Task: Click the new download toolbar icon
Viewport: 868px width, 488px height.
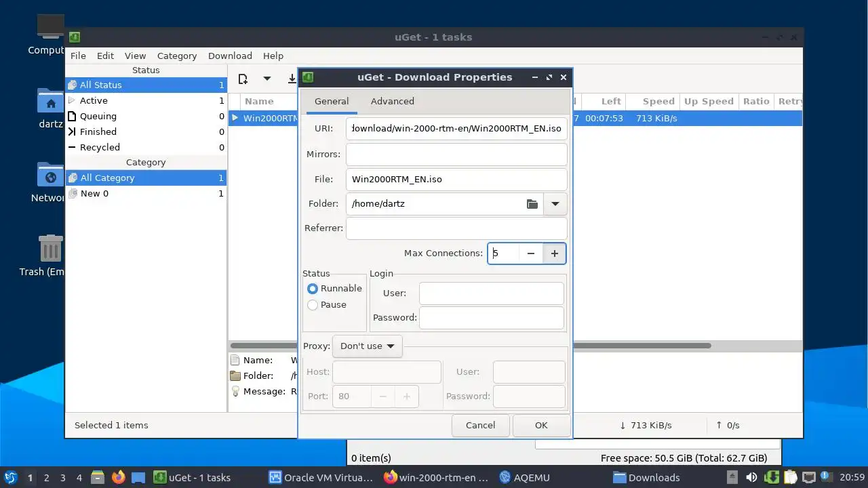Action: pyautogui.click(x=243, y=79)
